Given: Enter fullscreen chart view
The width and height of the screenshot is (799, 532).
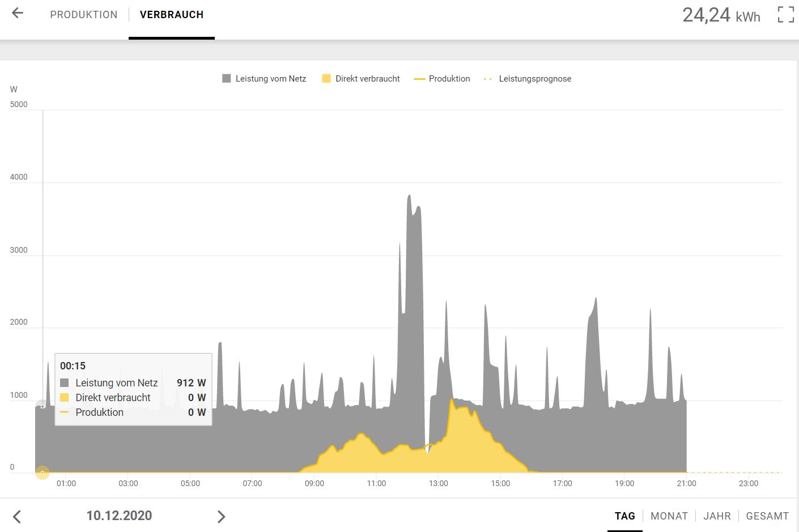Looking at the screenshot, I should tap(785, 15).
